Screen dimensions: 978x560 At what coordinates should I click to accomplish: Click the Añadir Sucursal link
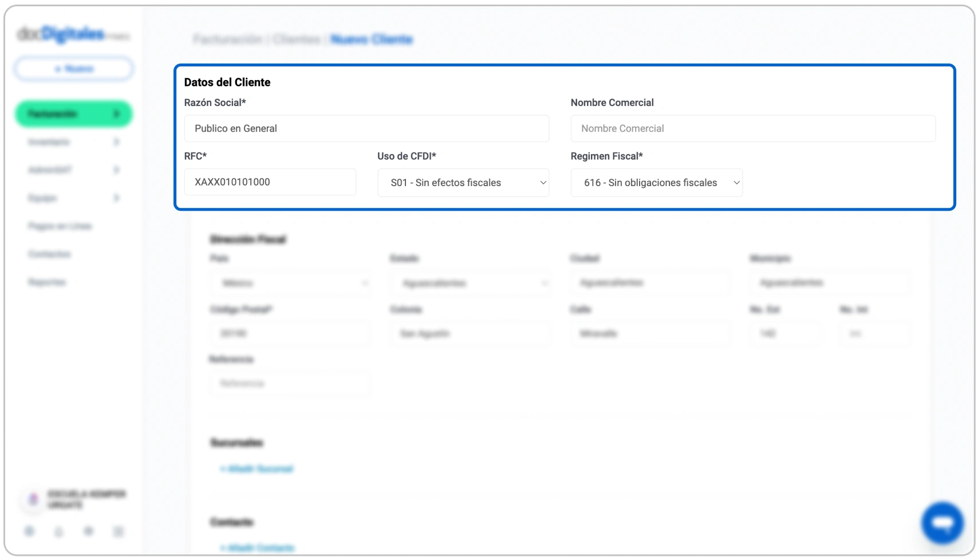click(257, 469)
